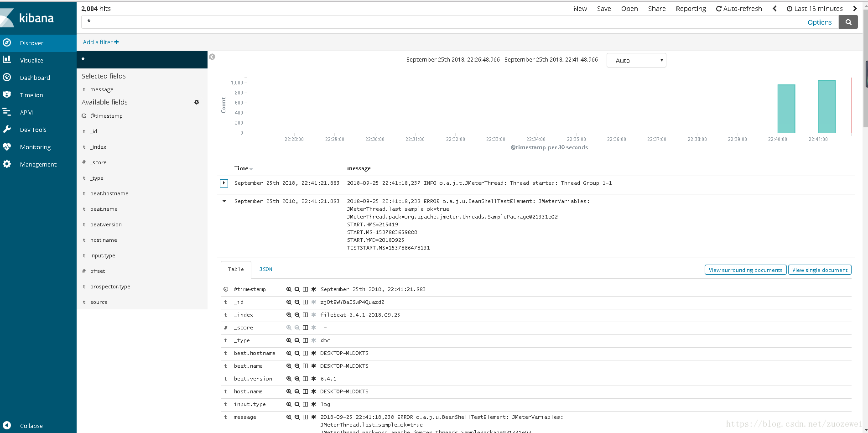Image resolution: width=868 pixels, height=433 pixels.
Task: Filter for the @timestamp value
Action: [289, 289]
